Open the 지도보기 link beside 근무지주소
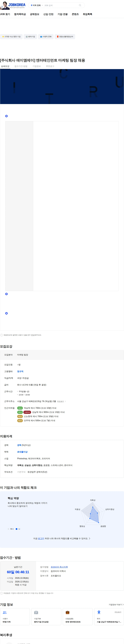 pos(60,401)
